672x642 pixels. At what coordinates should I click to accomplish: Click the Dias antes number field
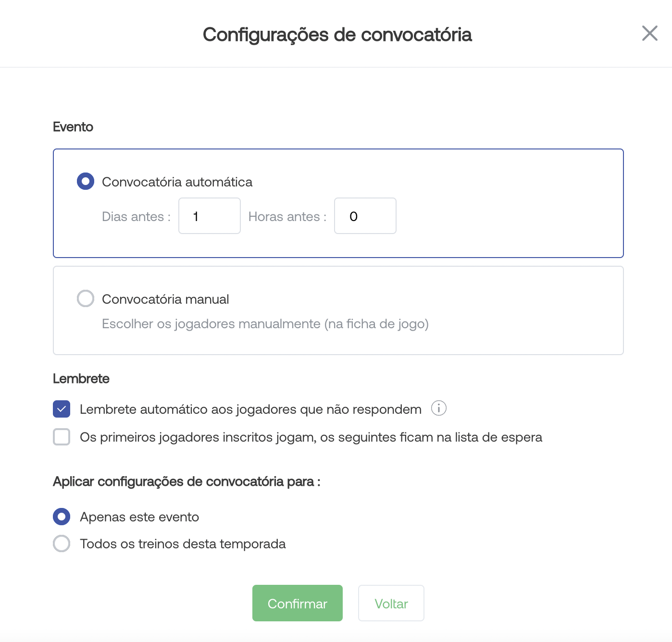(x=209, y=216)
